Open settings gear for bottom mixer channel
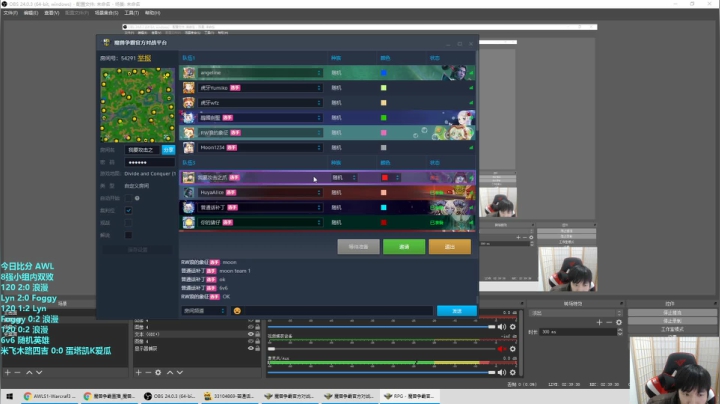 (x=513, y=372)
